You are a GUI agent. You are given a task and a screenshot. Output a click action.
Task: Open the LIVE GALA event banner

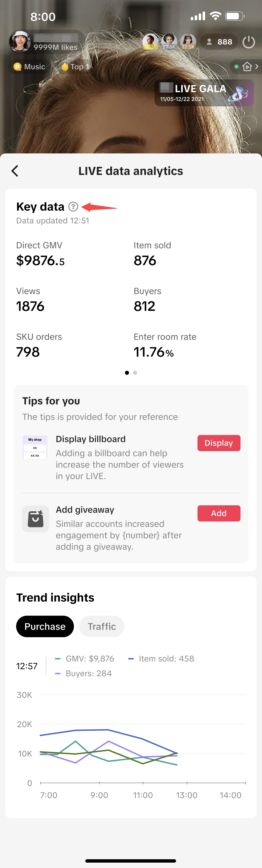pos(204,93)
